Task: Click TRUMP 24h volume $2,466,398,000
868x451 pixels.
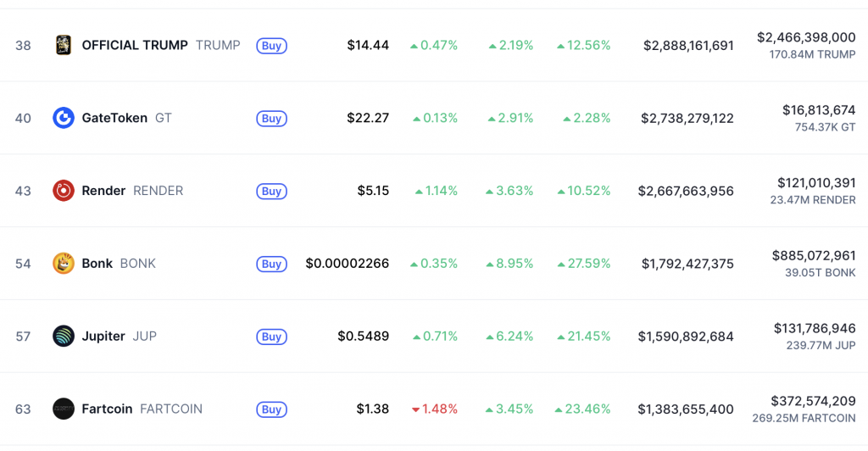Action: coord(806,37)
